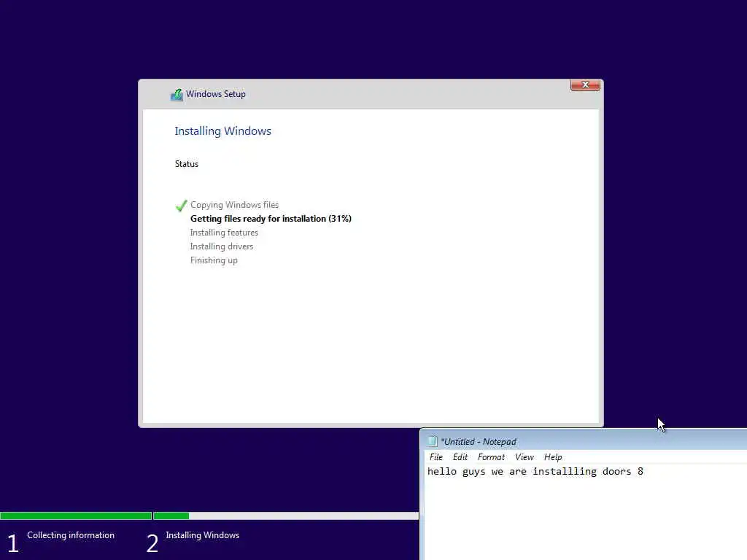The width and height of the screenshot is (747, 560).
Task: Open the View menu in Notepad
Action: click(x=524, y=457)
